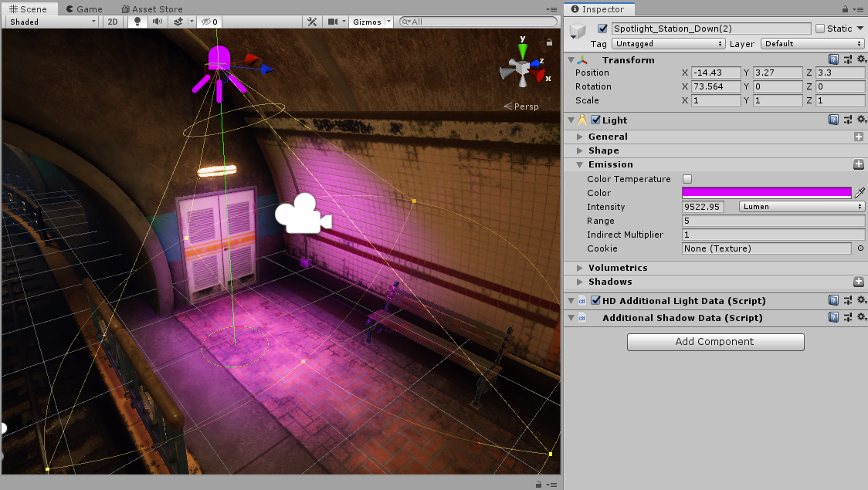The width and height of the screenshot is (868, 490).
Task: Collapse the Emission section
Action: [x=579, y=164]
